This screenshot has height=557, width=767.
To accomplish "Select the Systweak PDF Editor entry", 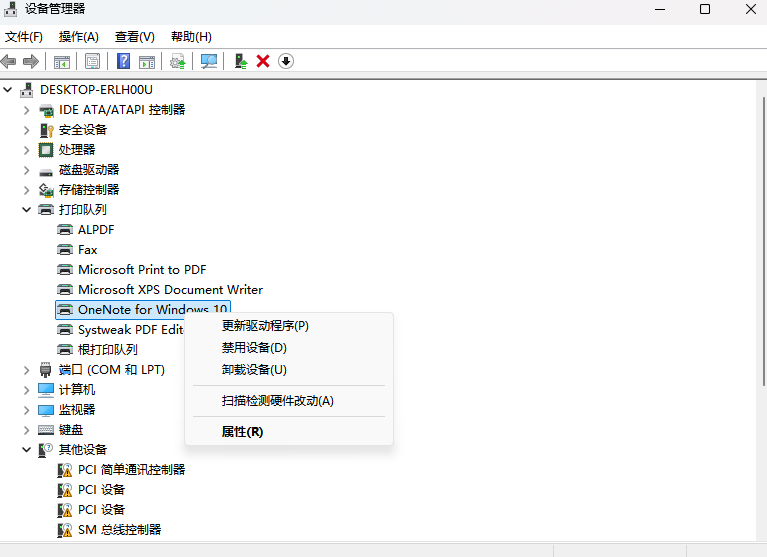I will coord(131,330).
